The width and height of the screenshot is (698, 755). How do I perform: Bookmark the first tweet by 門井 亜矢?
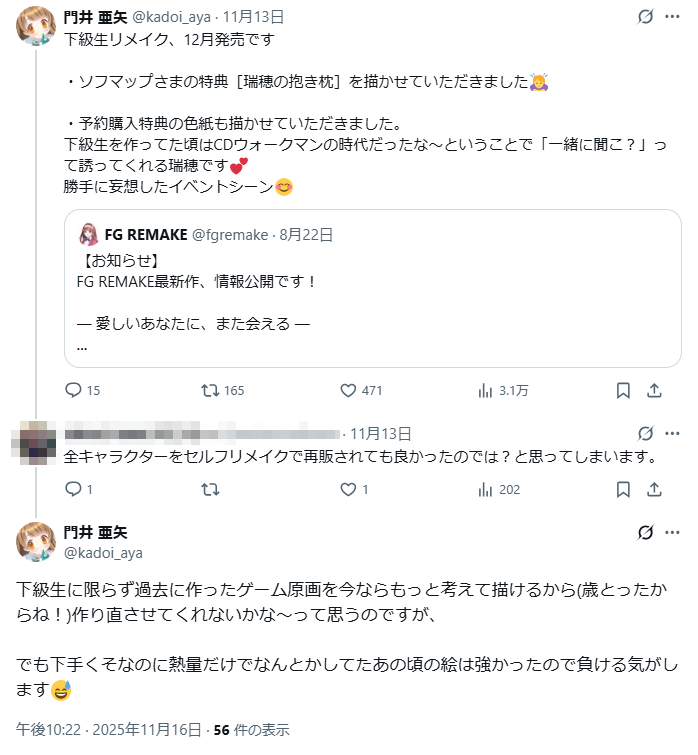coord(622,390)
